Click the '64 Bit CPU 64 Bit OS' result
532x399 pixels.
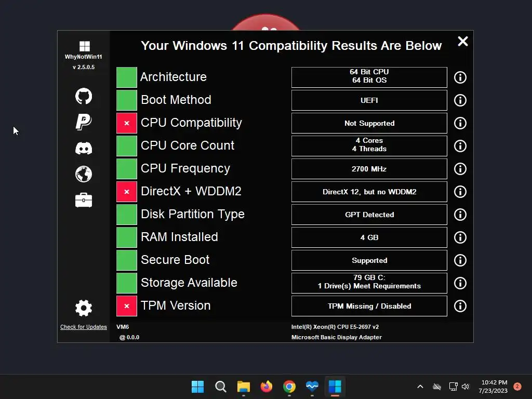369,77
